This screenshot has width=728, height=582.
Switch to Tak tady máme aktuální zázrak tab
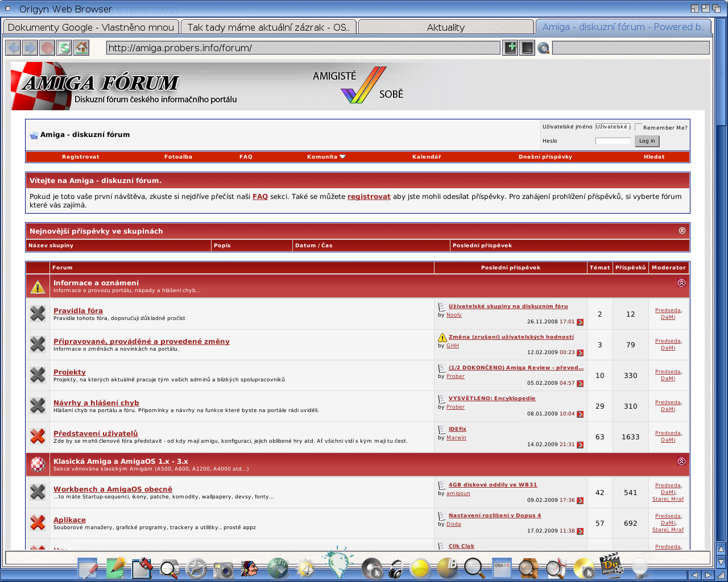pos(268,27)
